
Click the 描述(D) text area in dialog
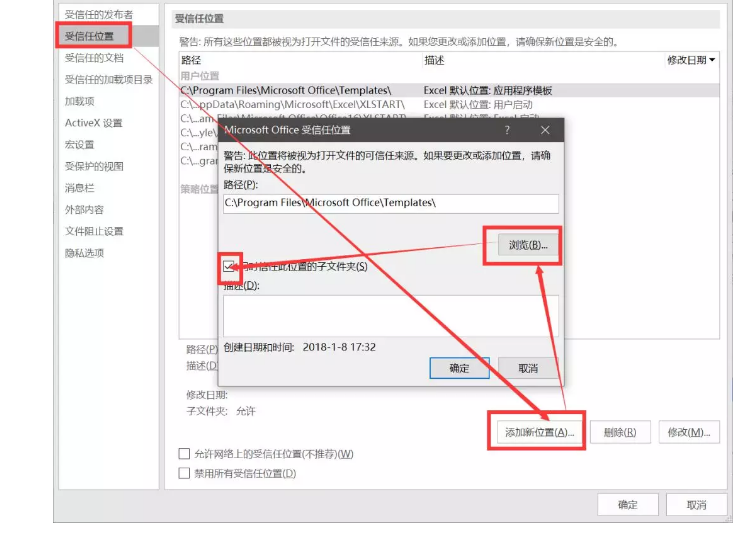(x=391, y=315)
